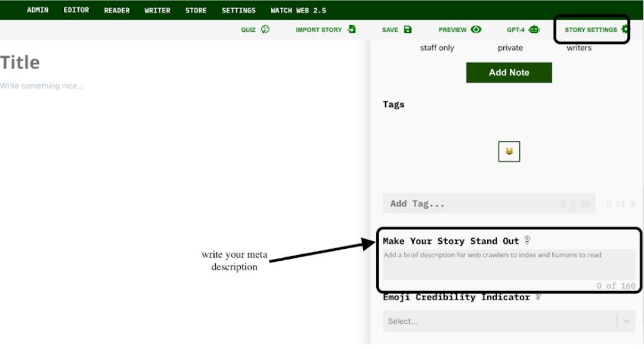Click the GPT-4 robot icon
This screenshot has height=349, width=644.
[x=534, y=29]
